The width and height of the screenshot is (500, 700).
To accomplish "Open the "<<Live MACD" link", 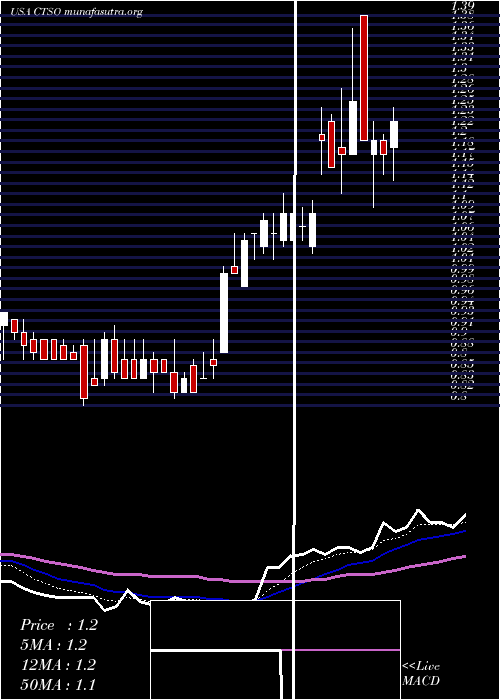I will pyautogui.click(x=421, y=674).
